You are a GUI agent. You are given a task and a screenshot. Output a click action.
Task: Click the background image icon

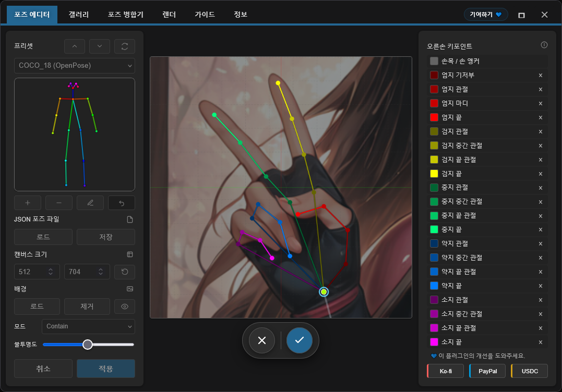tap(130, 289)
